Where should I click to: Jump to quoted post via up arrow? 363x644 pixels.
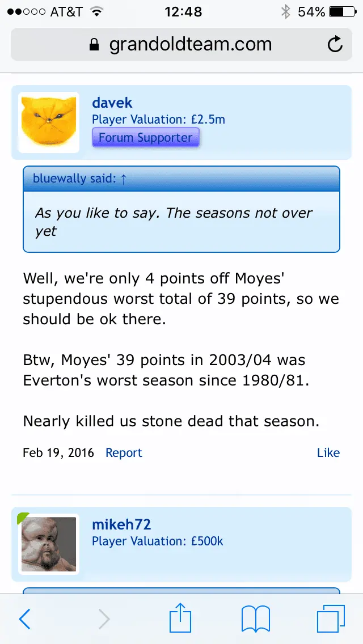(x=123, y=179)
